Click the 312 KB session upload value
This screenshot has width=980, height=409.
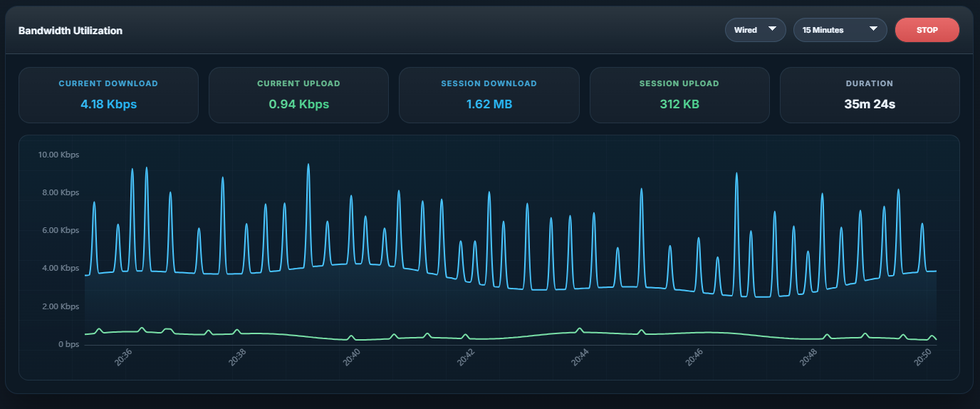(x=679, y=104)
